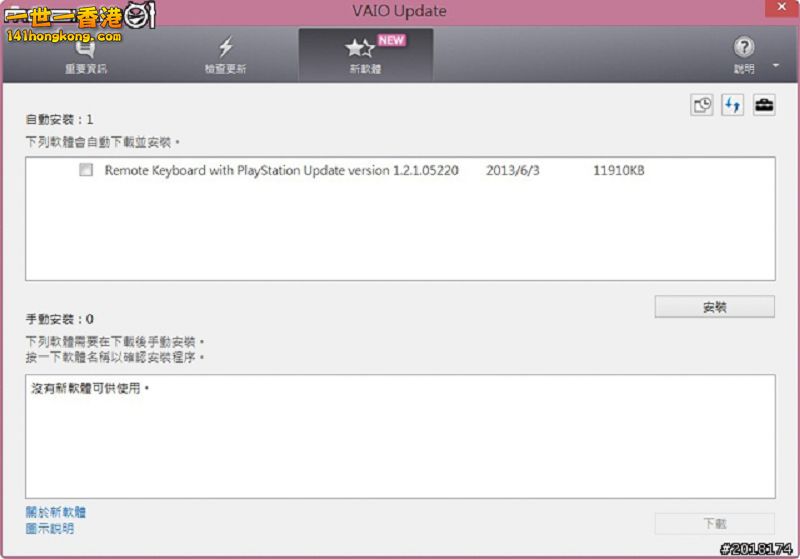Close the VAIO Update window
The height and width of the screenshot is (559, 800).
tap(782, 8)
